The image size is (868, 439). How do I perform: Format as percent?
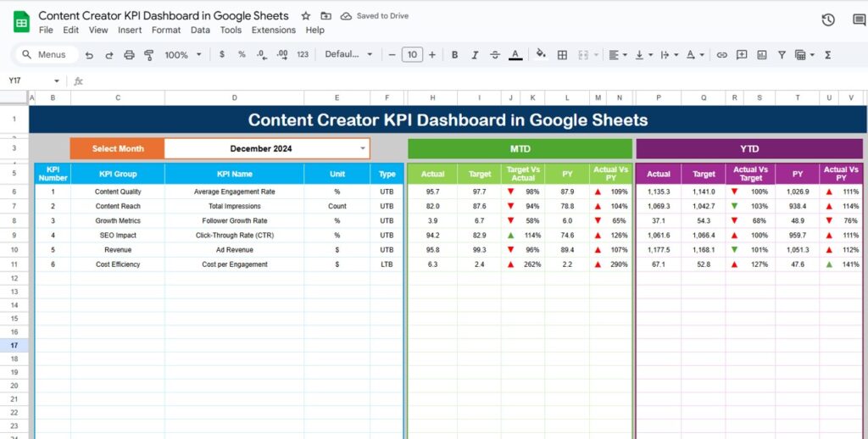pyautogui.click(x=242, y=54)
